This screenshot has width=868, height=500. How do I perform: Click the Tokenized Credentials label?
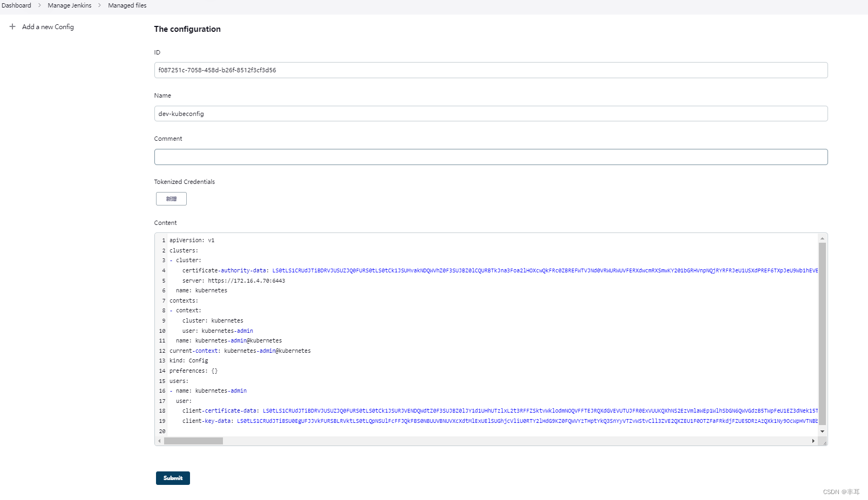coord(184,182)
